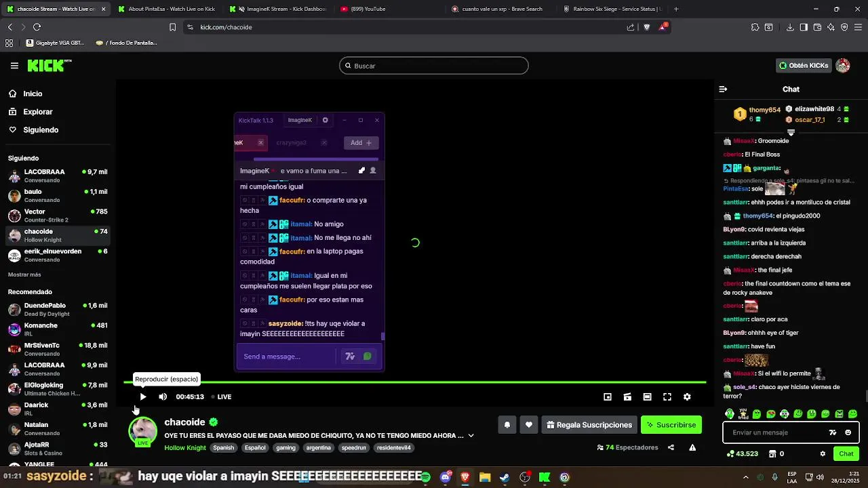This screenshot has width=868, height=488.
Task: Expand Mostrar más under Siguiendo
Action: pos(24,274)
